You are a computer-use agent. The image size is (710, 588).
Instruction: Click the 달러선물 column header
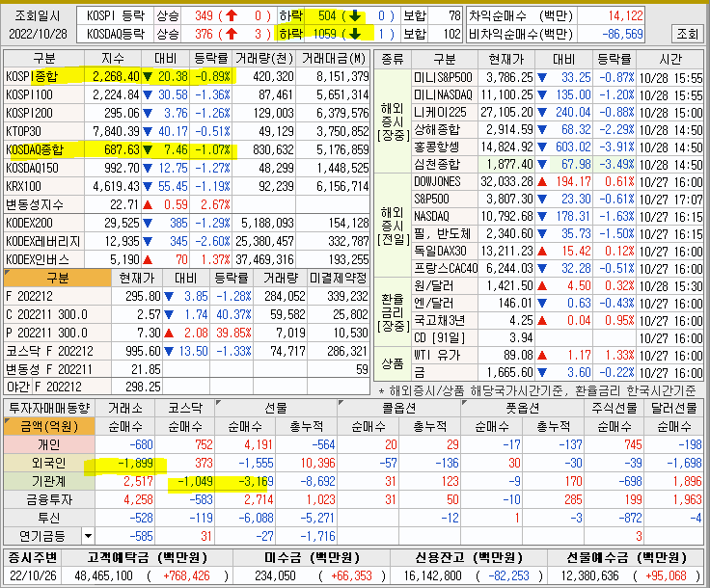673,408
